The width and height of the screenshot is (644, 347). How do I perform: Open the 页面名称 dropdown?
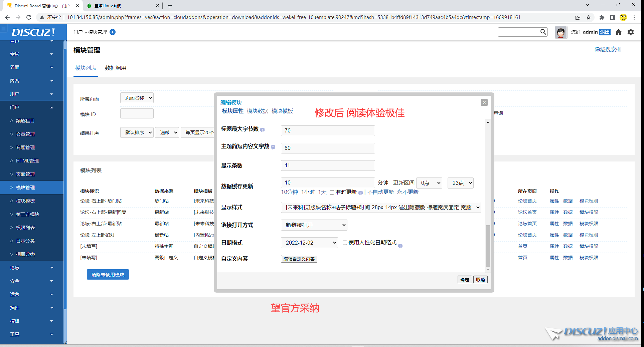[x=137, y=98]
